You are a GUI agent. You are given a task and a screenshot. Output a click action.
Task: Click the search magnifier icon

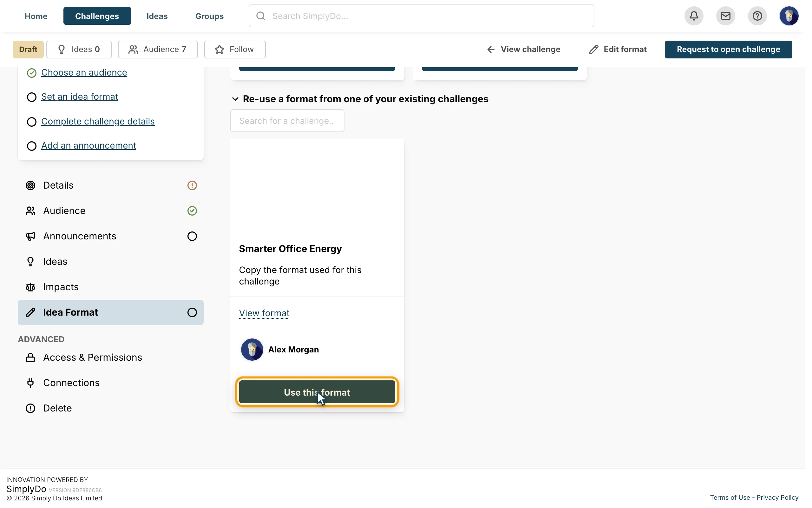[x=261, y=16]
